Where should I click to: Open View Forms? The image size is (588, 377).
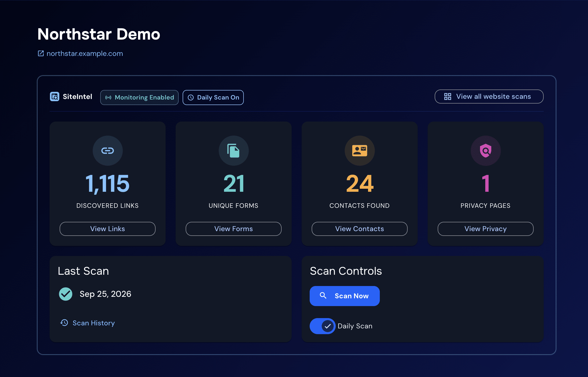click(x=233, y=229)
